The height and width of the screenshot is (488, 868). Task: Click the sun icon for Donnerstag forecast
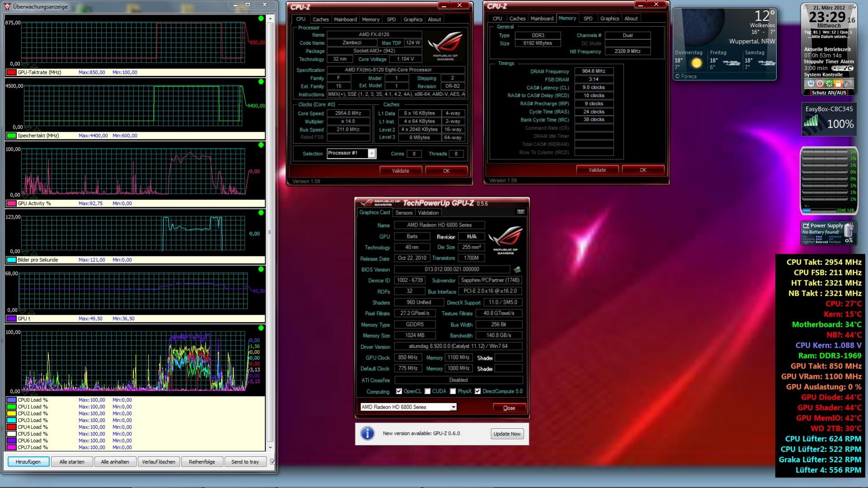(x=697, y=63)
